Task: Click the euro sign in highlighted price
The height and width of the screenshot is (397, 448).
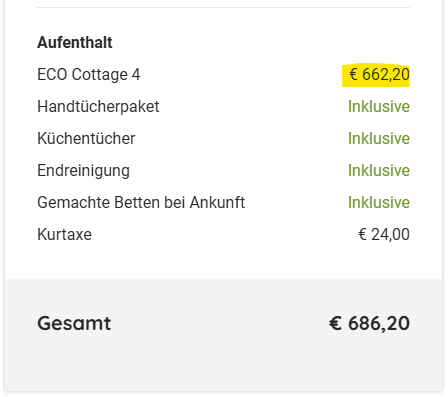Action: [353, 74]
